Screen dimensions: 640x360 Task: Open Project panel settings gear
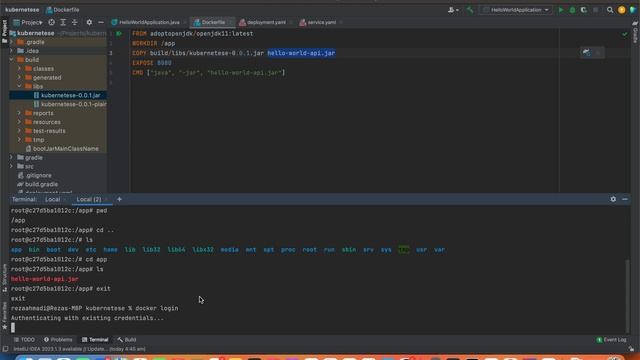(89, 22)
